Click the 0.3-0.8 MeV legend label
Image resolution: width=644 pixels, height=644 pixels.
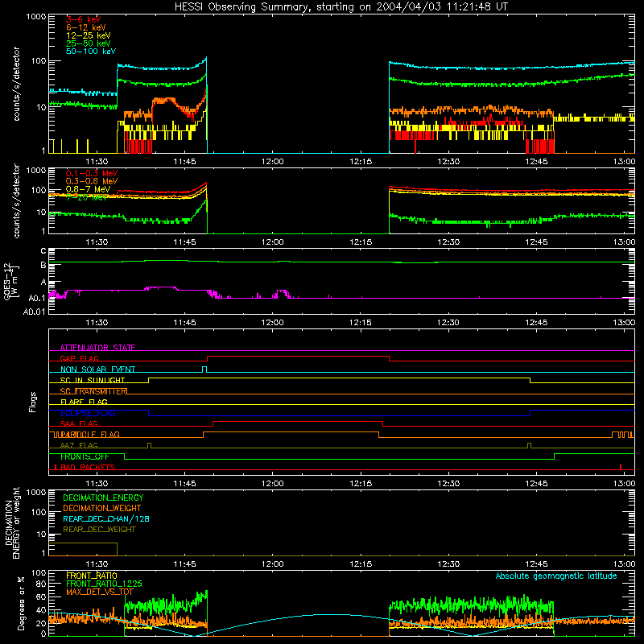(x=92, y=181)
